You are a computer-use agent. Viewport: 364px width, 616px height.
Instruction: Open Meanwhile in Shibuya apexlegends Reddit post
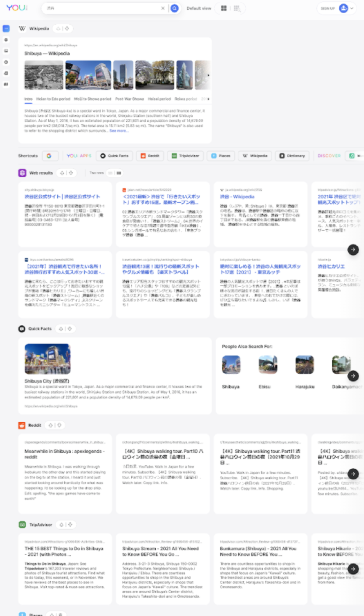[x=65, y=454]
